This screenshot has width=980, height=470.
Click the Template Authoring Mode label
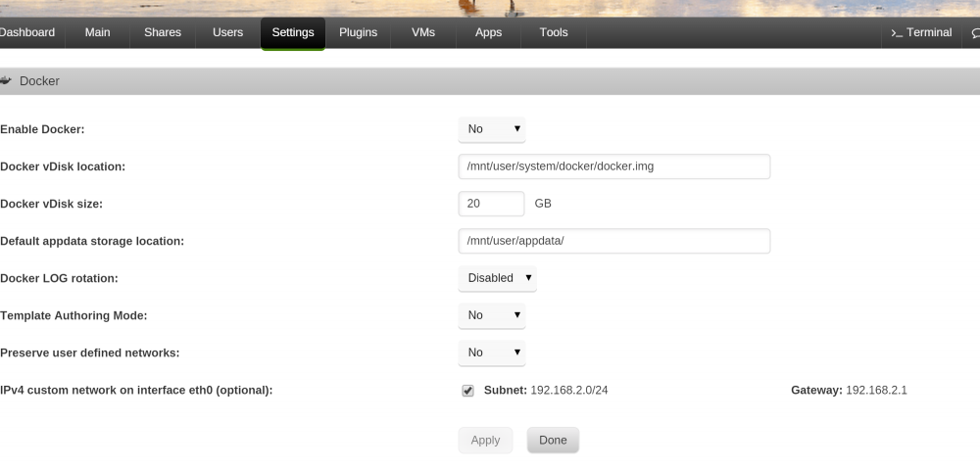click(x=73, y=315)
